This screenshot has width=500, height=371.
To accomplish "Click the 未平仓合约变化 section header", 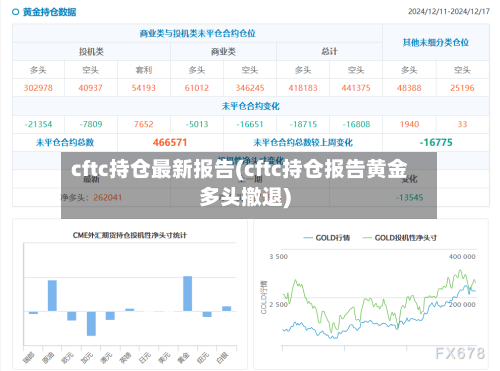I will 251,106.
